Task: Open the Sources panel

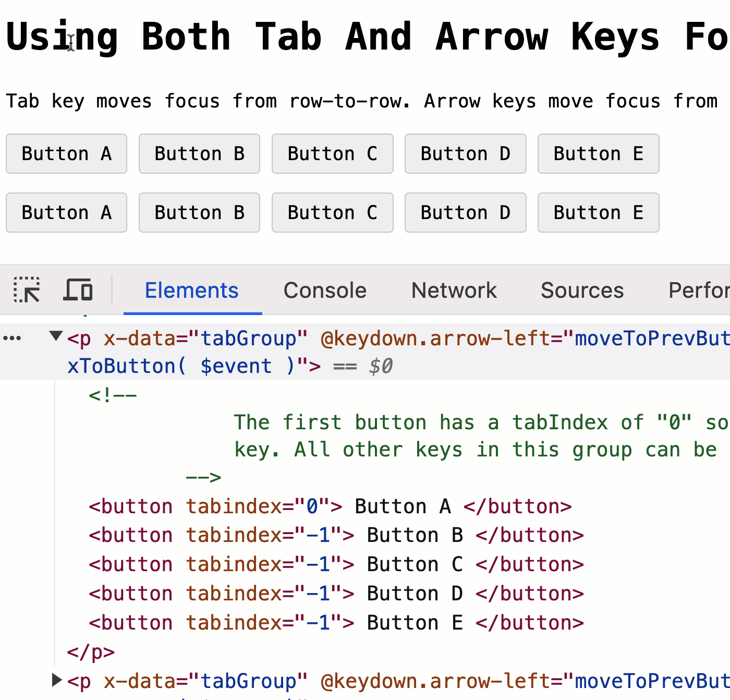Action: click(x=582, y=290)
